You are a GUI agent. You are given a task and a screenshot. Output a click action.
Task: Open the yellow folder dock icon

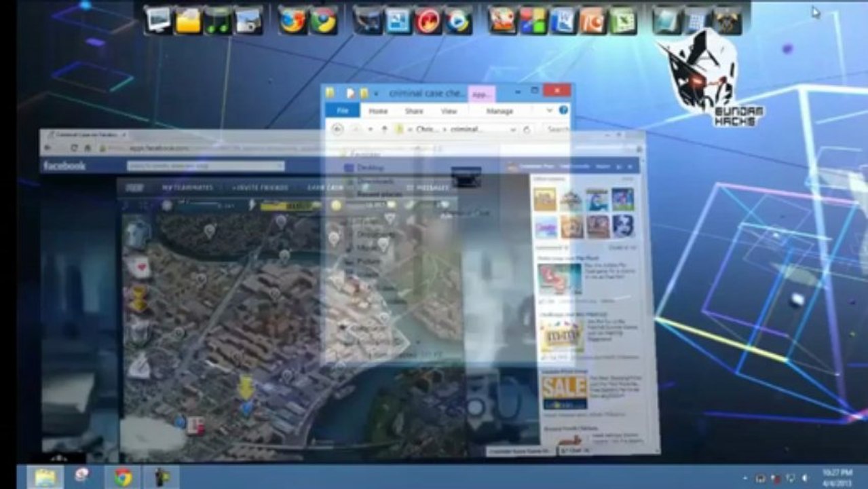188,20
